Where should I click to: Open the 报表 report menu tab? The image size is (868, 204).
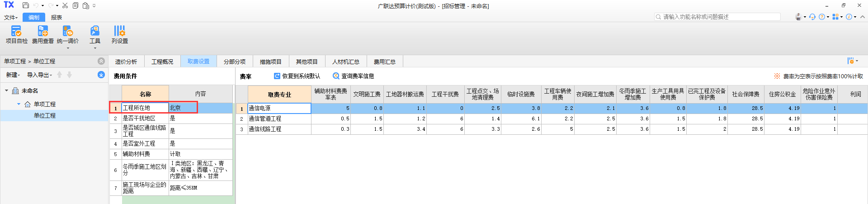(x=57, y=18)
